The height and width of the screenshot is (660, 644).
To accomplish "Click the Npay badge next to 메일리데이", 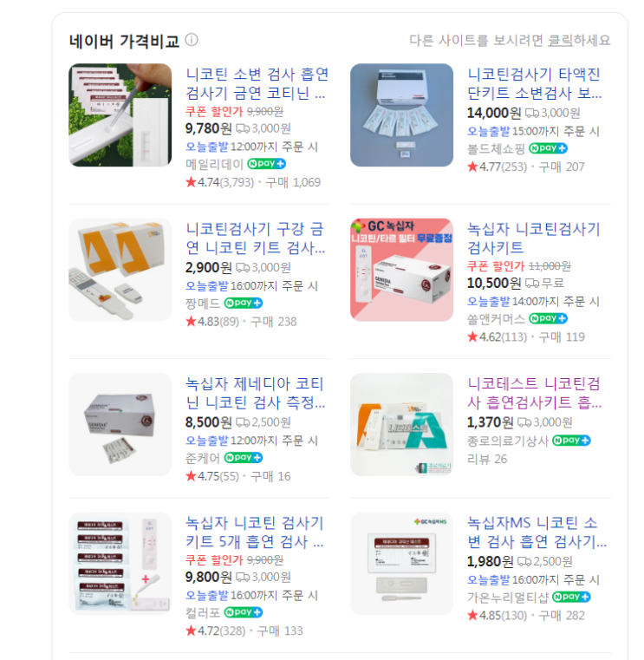I will point(266,163).
